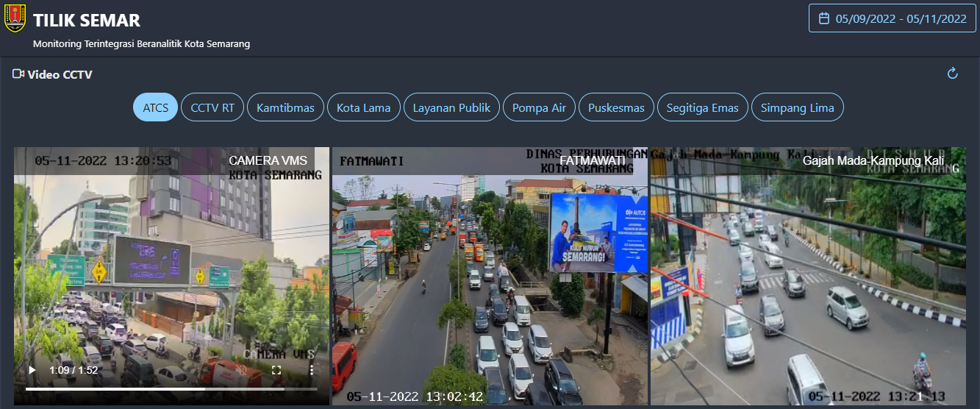The width and height of the screenshot is (980, 409).
Task: Click the Gajah Mada-Kampung Kali camera feed
Action: pyautogui.click(x=808, y=276)
